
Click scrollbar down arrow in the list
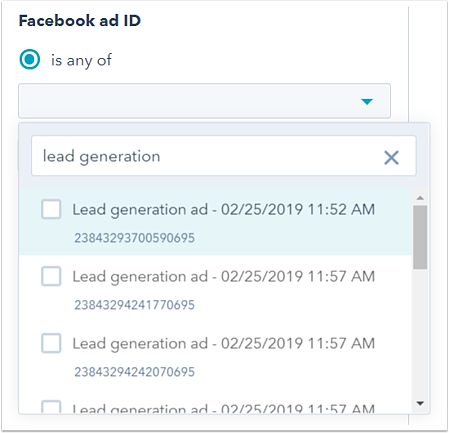click(420, 404)
